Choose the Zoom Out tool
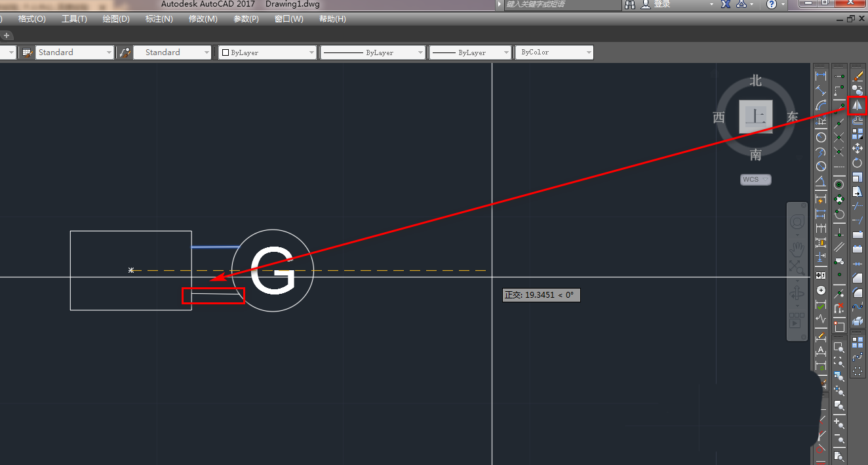868x465 pixels. click(x=839, y=438)
